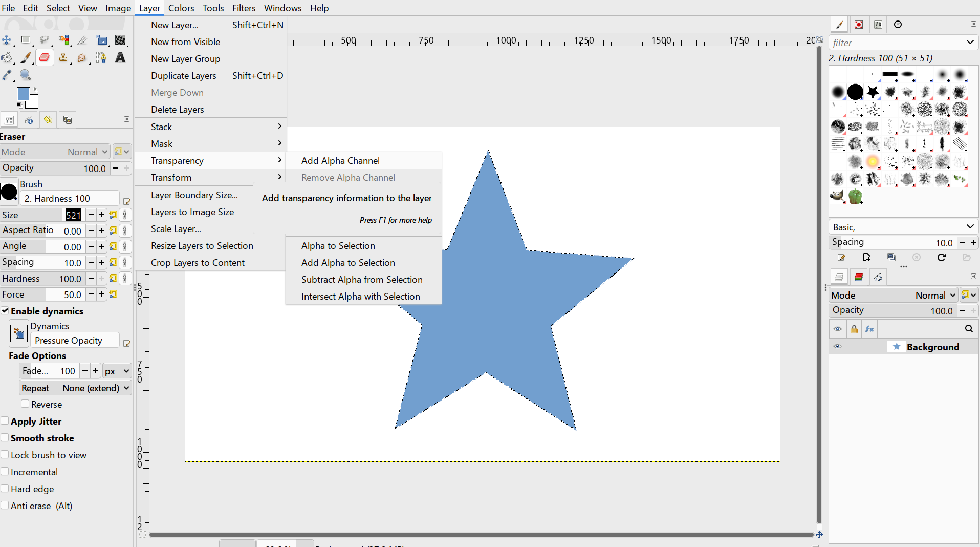Choose Subtract Alpha from Selection
Screen dimensions: 980x547
tap(362, 280)
